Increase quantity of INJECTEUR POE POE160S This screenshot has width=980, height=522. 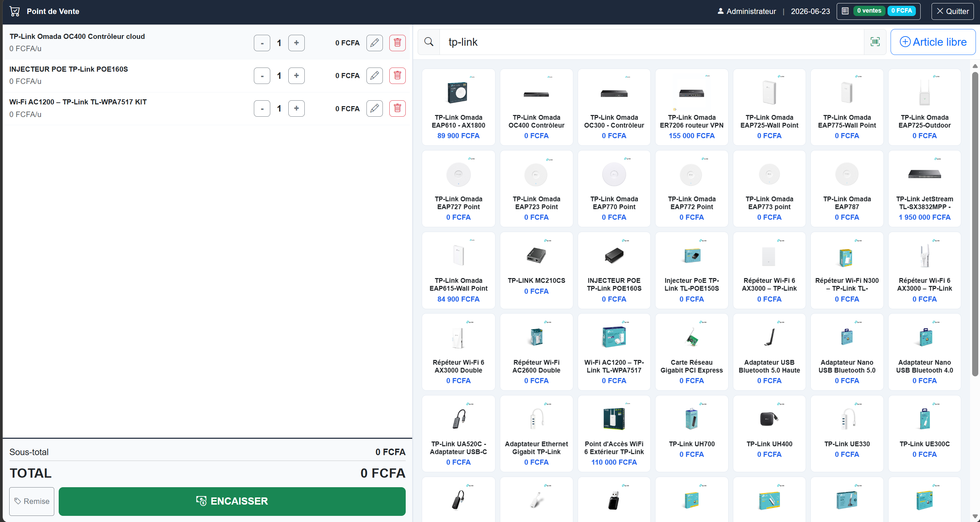(x=297, y=75)
